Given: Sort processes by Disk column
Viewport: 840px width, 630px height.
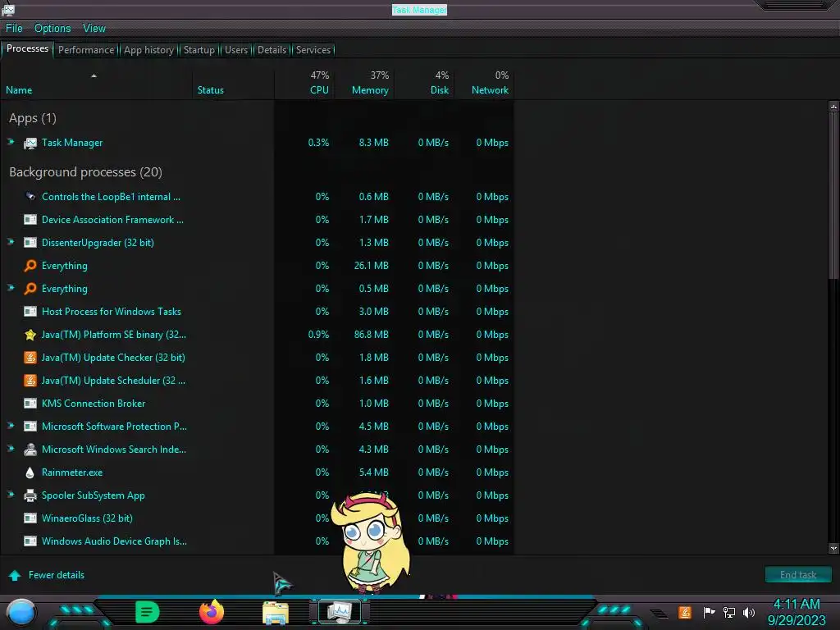Looking at the screenshot, I should click(x=424, y=84).
